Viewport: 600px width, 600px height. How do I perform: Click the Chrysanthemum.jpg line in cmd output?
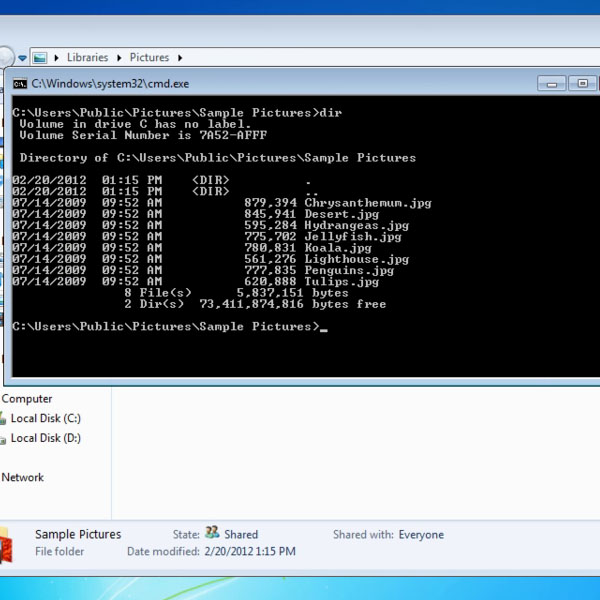[222, 203]
